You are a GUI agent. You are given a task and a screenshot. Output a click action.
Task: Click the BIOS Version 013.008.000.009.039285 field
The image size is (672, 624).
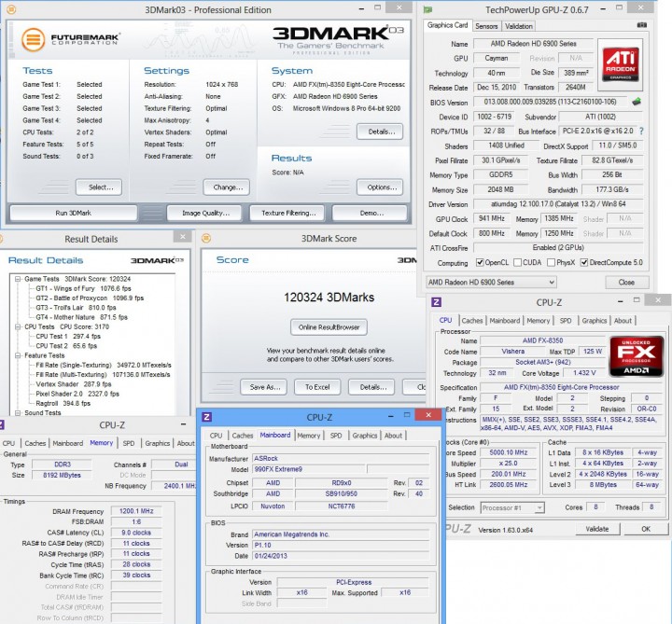click(551, 102)
